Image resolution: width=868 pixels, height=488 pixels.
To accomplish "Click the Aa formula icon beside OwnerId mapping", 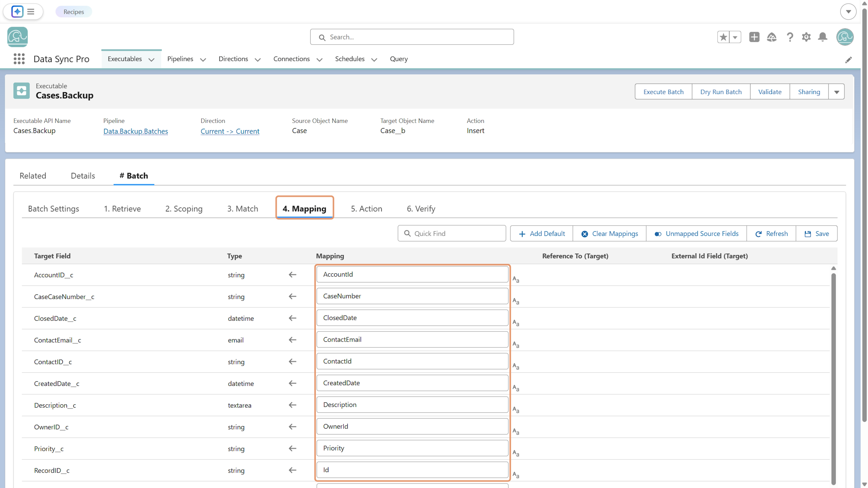I will point(516,432).
